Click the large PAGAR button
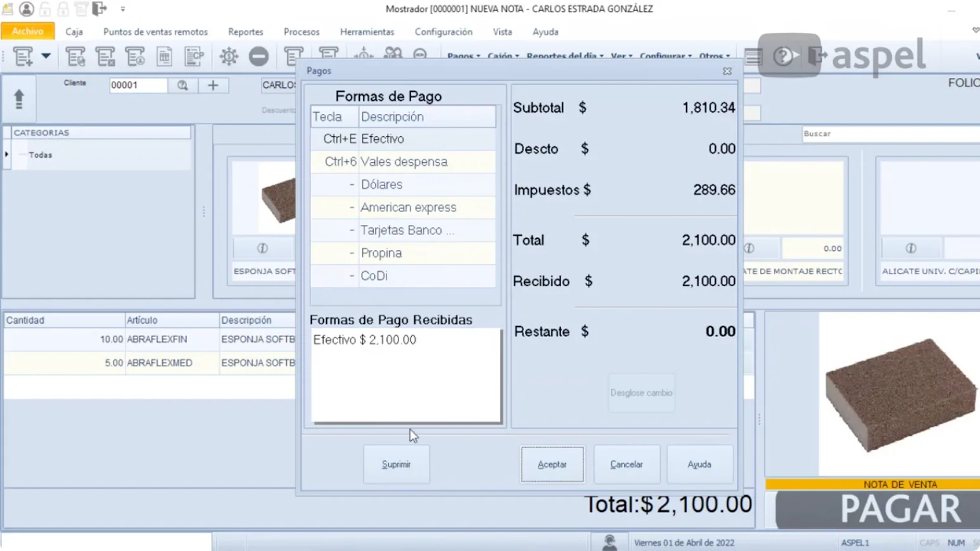Viewport: 980px width, 551px height. pos(878,509)
